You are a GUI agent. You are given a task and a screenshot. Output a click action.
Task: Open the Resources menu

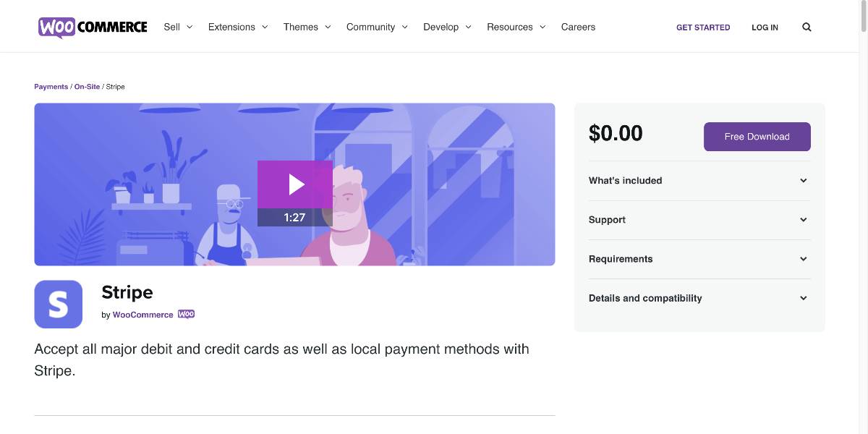[x=516, y=27]
